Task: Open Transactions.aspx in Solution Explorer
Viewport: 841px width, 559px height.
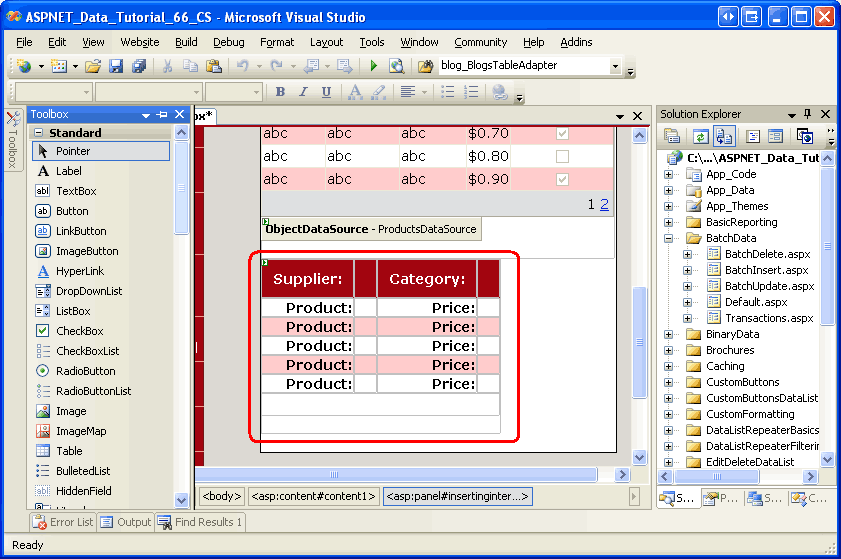Action: 767,318
